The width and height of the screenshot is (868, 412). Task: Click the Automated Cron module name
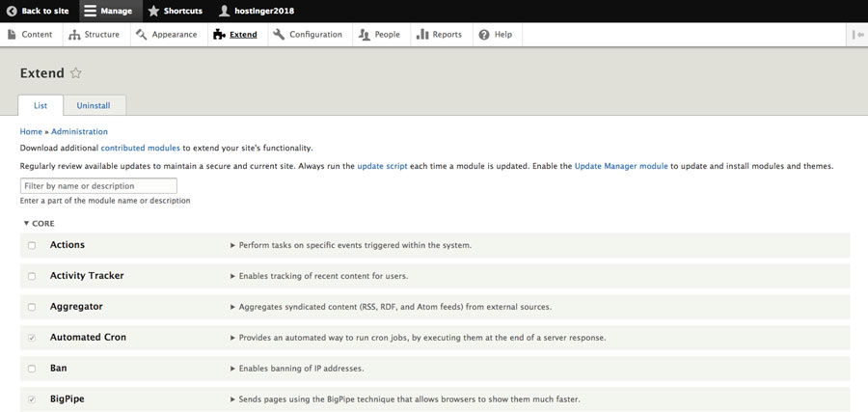coord(88,337)
